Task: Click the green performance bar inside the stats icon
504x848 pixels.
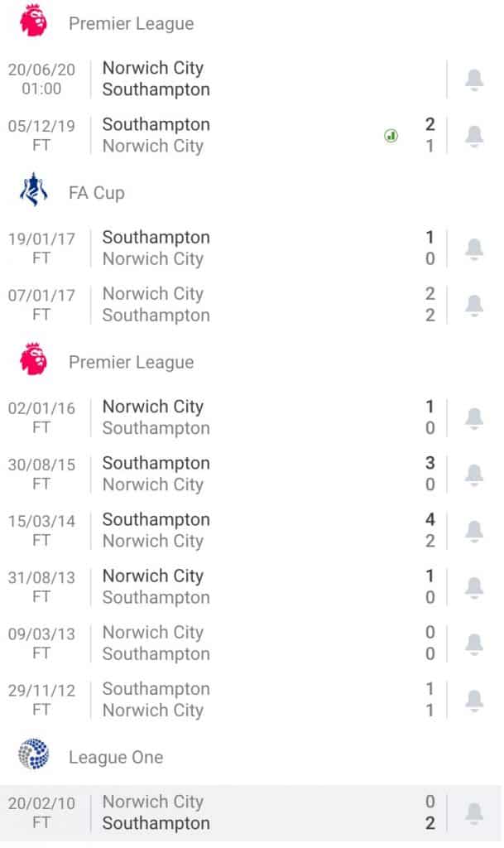Action: point(390,136)
